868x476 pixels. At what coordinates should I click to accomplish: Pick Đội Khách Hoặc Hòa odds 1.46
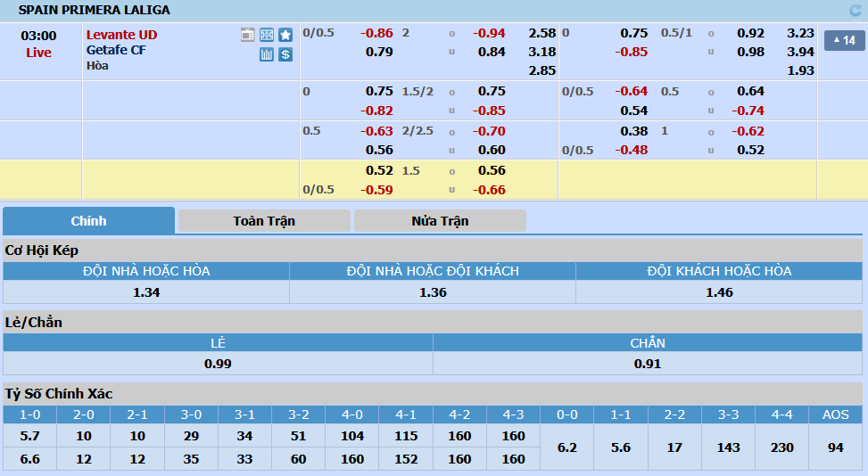(x=719, y=292)
